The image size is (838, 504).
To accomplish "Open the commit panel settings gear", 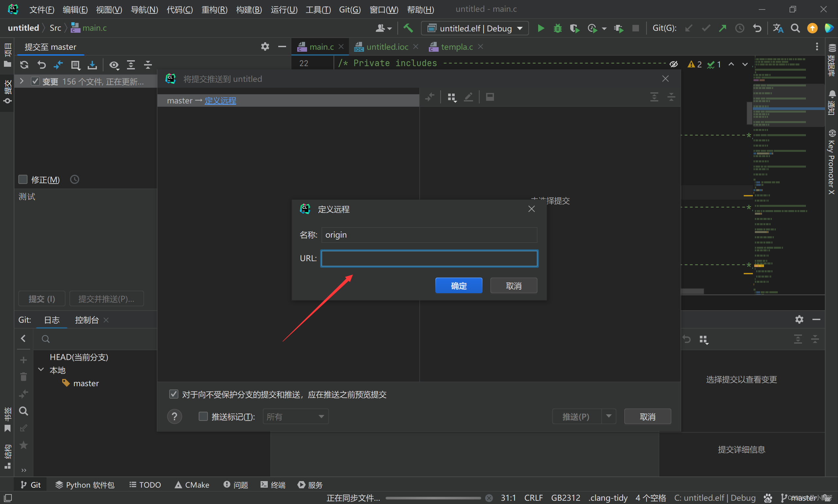I will pyautogui.click(x=265, y=46).
